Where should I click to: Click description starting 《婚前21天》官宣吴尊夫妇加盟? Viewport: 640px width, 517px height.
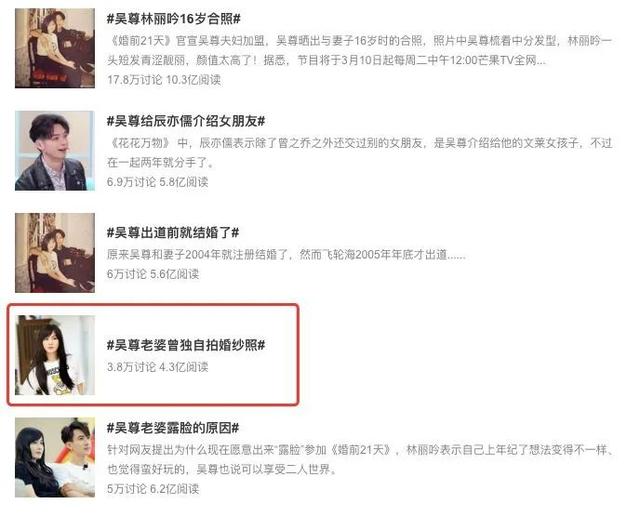360,51
